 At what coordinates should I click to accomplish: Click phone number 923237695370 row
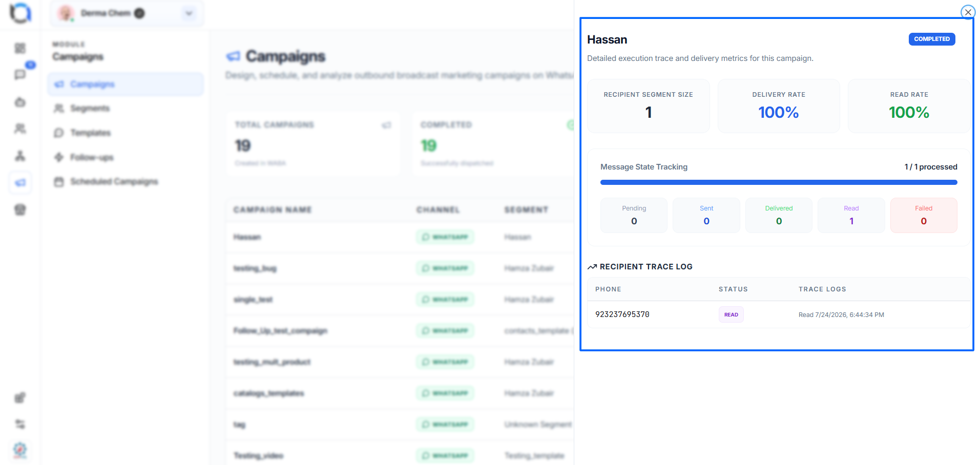778,314
